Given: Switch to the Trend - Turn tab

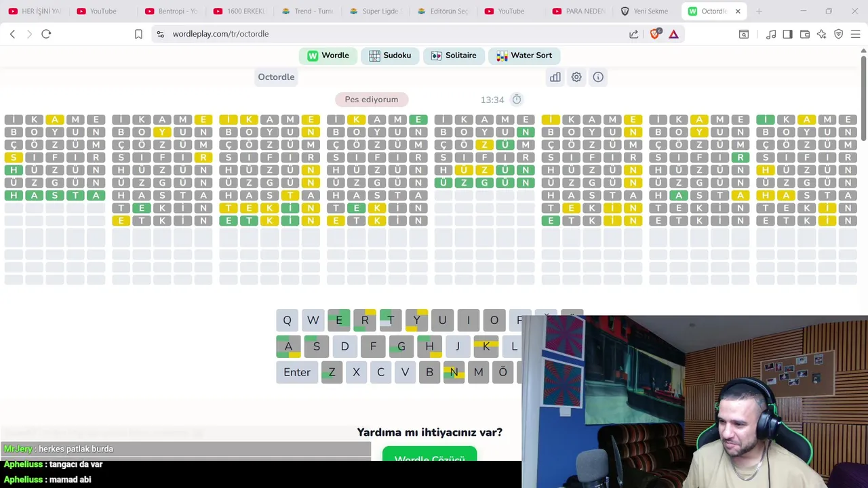Looking at the screenshot, I should (307, 11).
